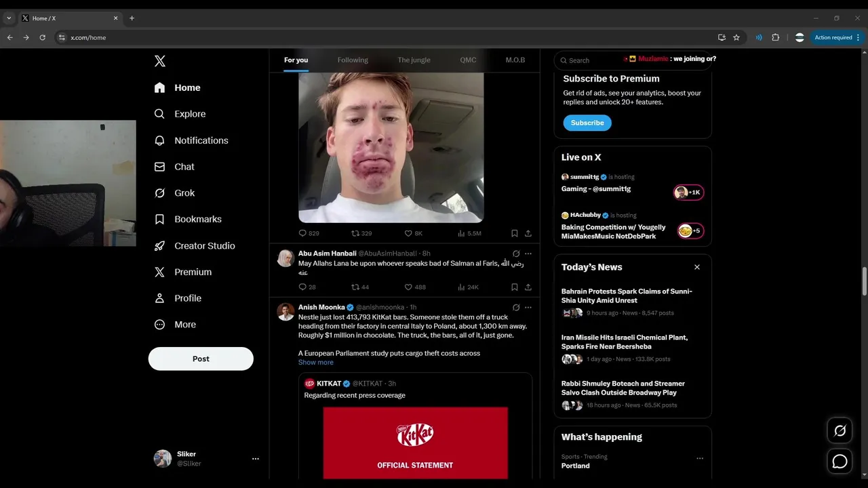Open options for the Portland trend

tap(700, 459)
